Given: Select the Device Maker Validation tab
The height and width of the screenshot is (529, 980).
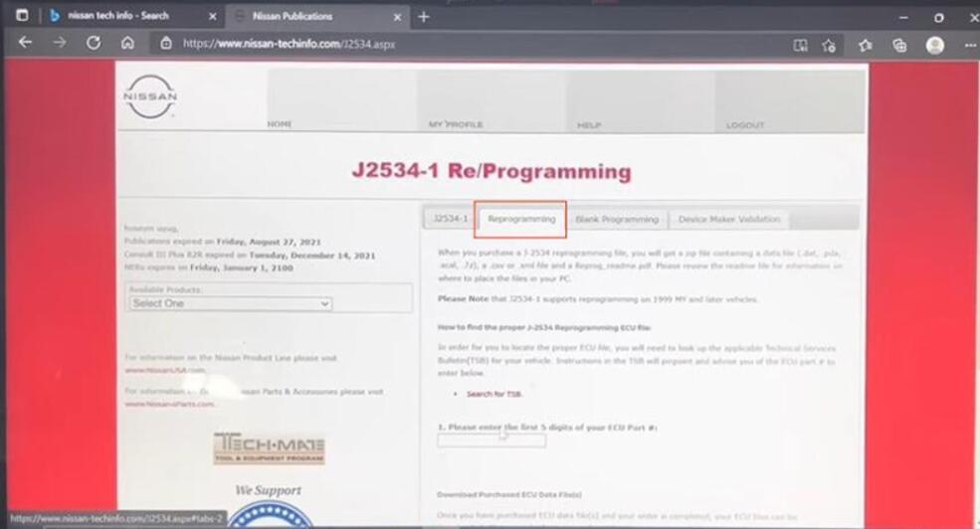Looking at the screenshot, I should tap(729, 219).
